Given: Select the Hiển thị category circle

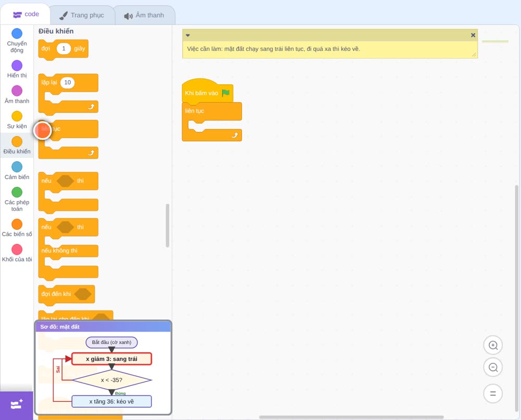Looking at the screenshot, I should pyautogui.click(x=17, y=66).
